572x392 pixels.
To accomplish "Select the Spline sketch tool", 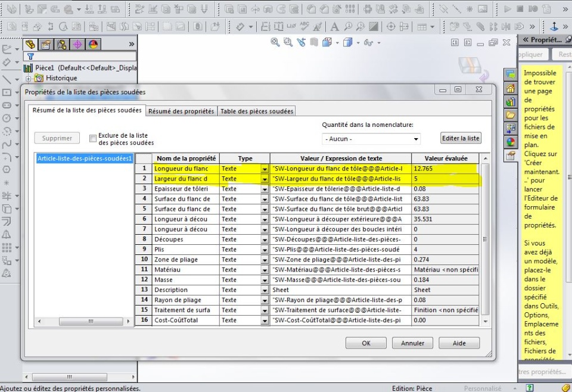I will click(7, 144).
